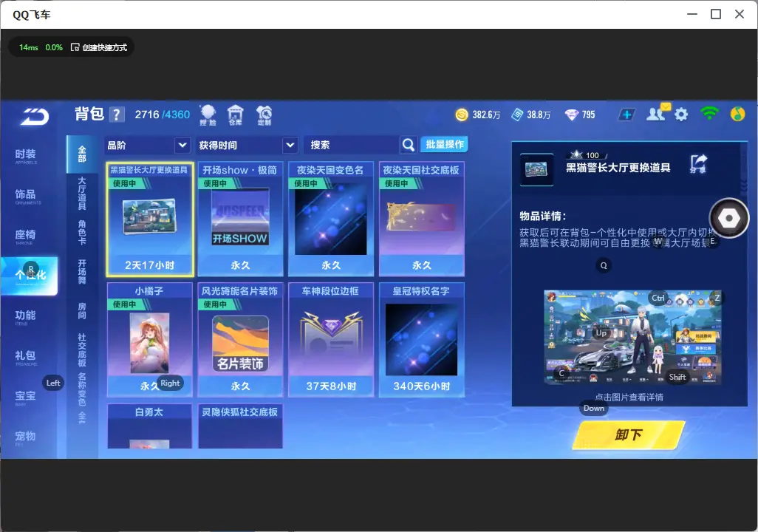The width and height of the screenshot is (758, 532).
Task: Select the 房间 room sub-tab
Action: pyautogui.click(x=82, y=311)
